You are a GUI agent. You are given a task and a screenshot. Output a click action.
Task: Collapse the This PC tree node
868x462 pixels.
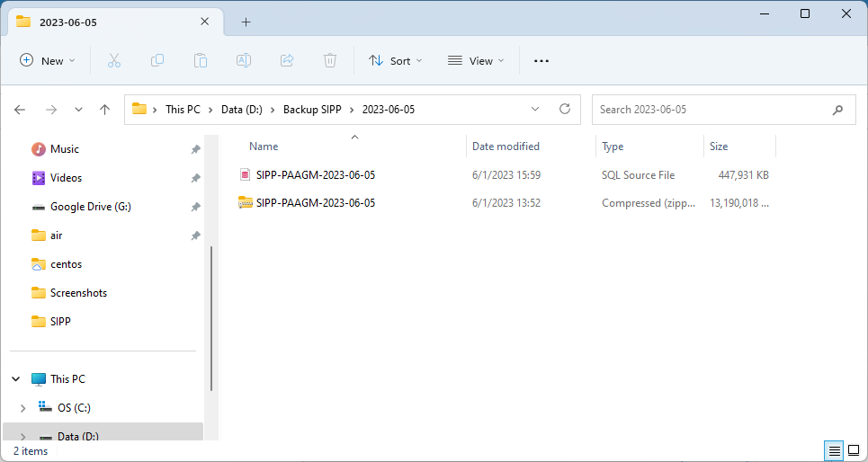[16, 379]
